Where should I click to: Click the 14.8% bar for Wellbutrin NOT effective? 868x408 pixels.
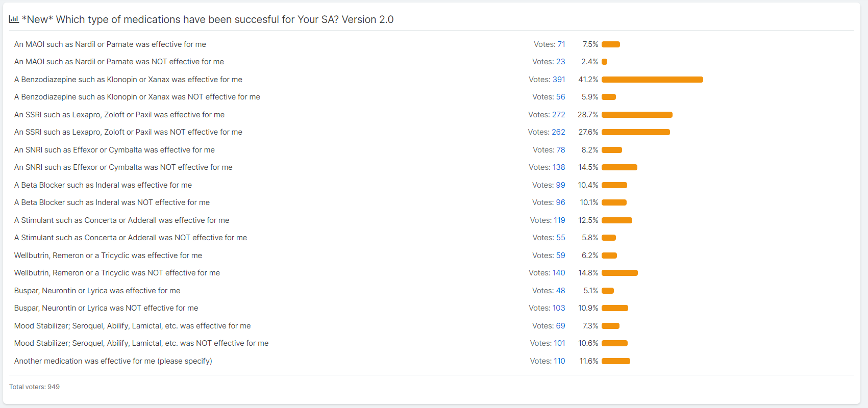click(619, 273)
